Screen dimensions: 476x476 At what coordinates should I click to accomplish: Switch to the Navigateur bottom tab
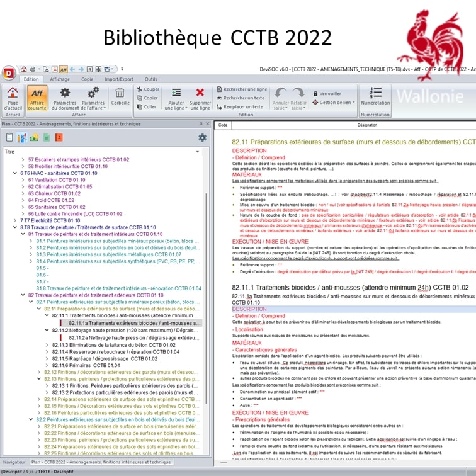point(14,462)
